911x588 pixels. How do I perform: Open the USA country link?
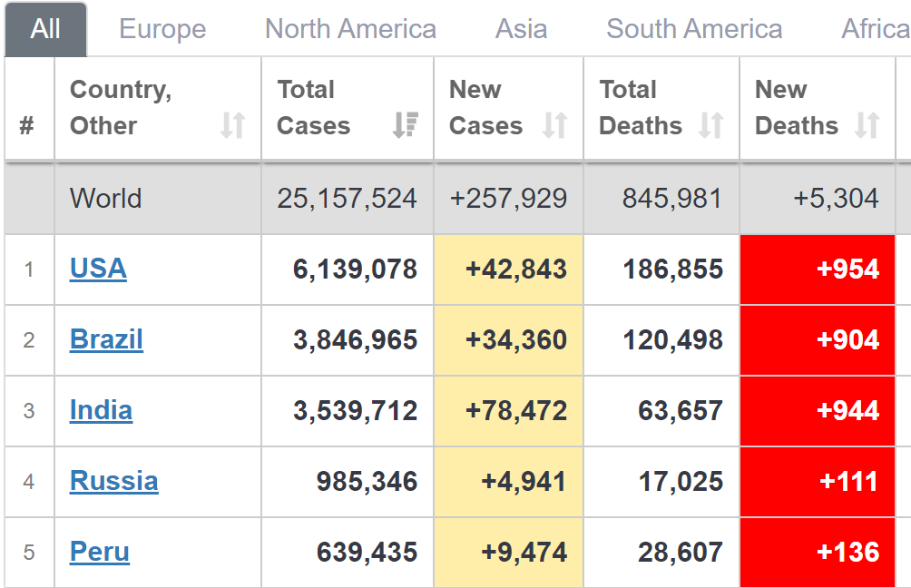[x=98, y=269]
